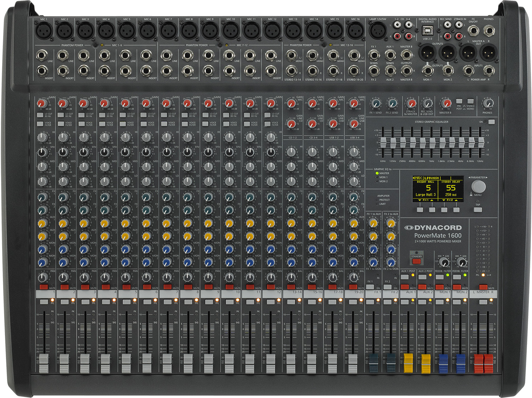The width and height of the screenshot is (532, 398).
Task: Click the HI EQ knob on channel 1
Action: (43, 137)
